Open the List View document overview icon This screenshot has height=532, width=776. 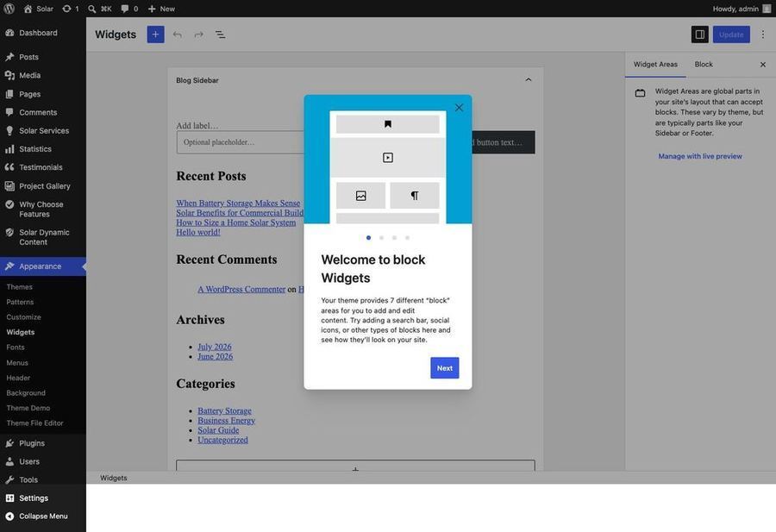coord(220,34)
